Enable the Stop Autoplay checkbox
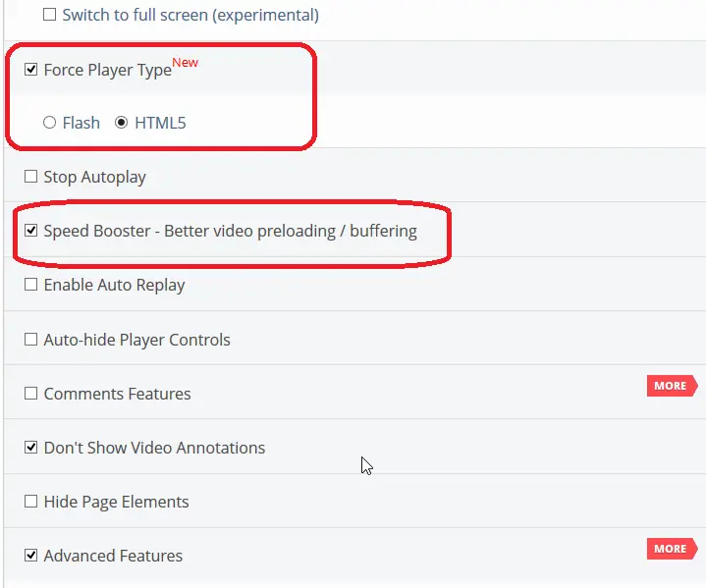 [x=31, y=178]
